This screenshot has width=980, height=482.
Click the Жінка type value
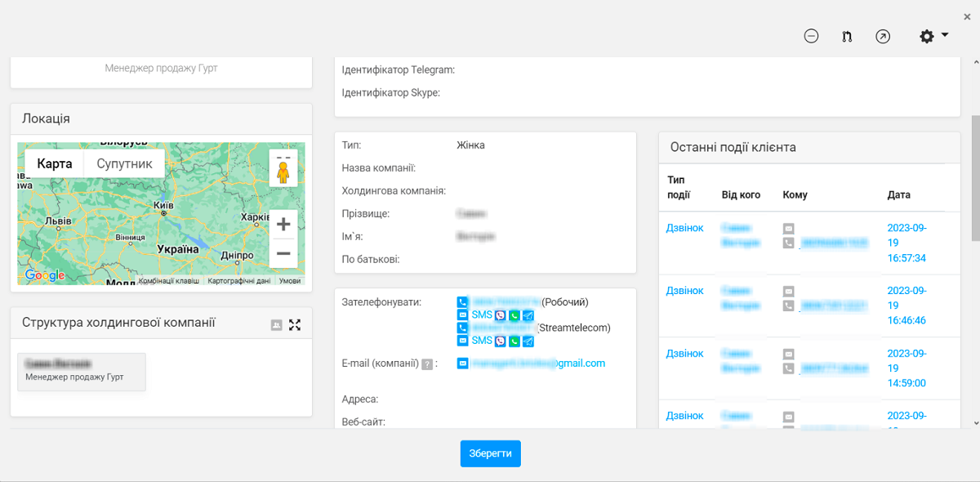click(x=470, y=145)
